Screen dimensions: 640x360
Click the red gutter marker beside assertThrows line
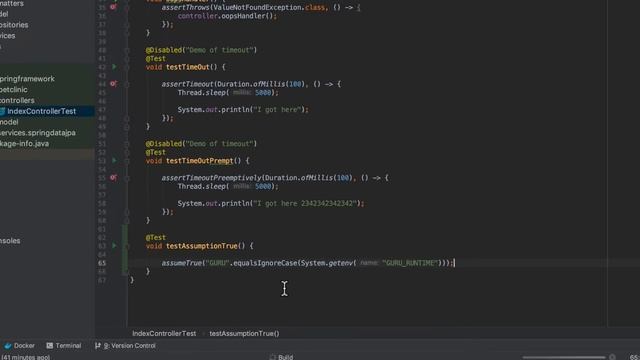tap(113, 7)
